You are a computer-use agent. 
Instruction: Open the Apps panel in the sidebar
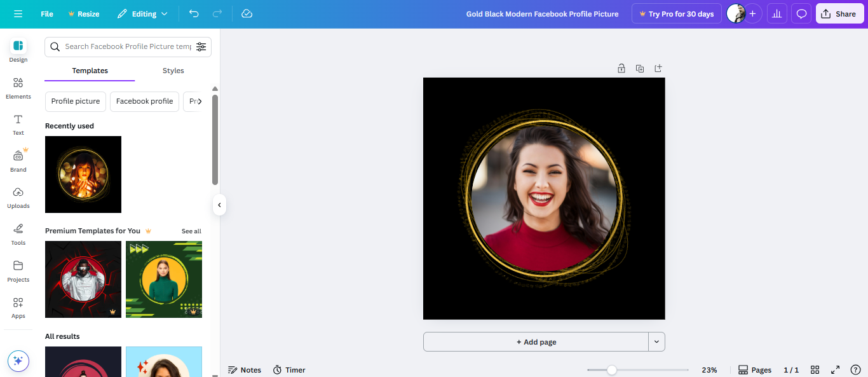click(18, 307)
